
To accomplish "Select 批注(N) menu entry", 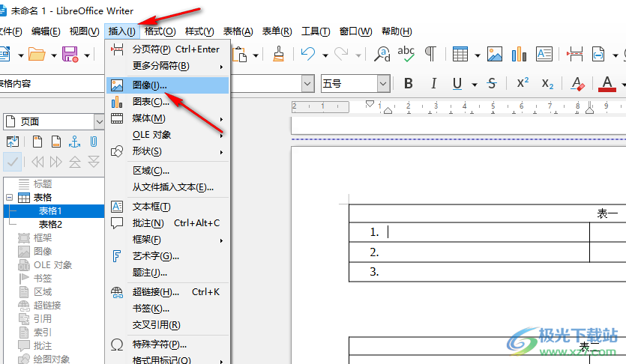I will (x=168, y=223).
